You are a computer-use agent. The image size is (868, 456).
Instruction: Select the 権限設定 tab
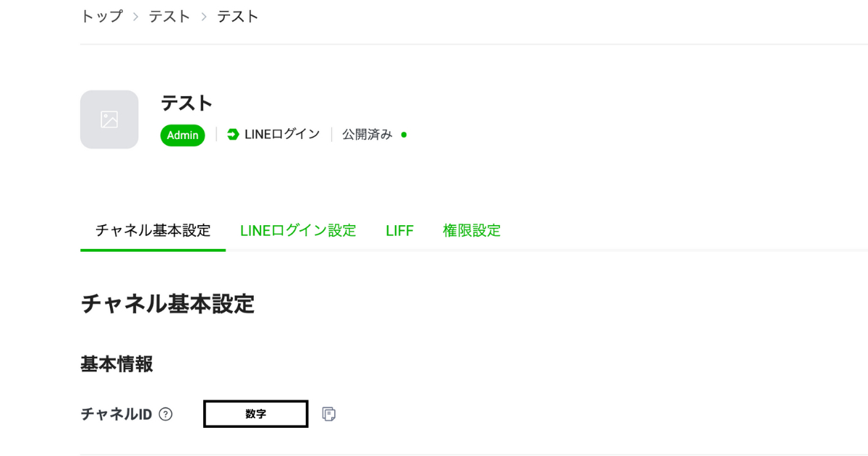click(471, 230)
